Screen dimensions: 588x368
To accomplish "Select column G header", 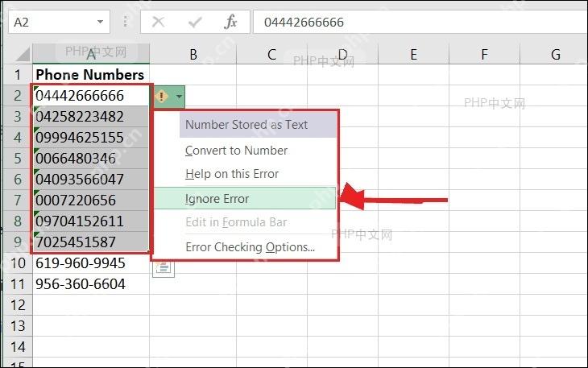I will [x=555, y=54].
